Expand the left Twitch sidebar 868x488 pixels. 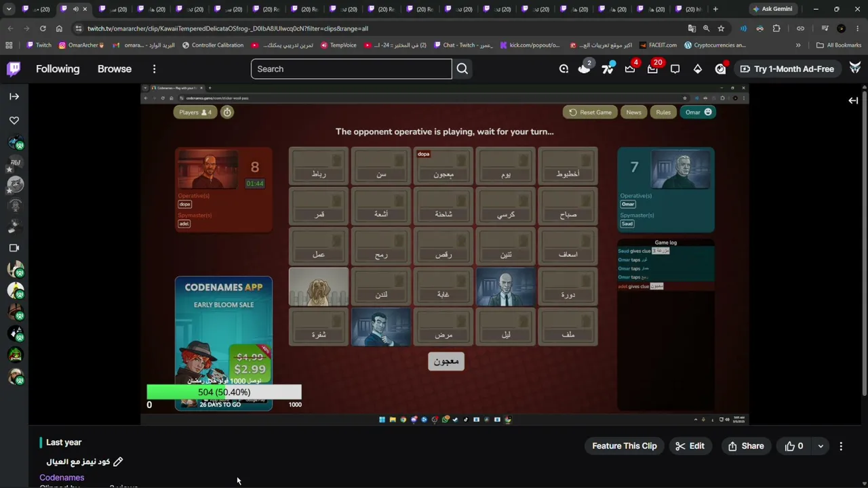(x=14, y=96)
